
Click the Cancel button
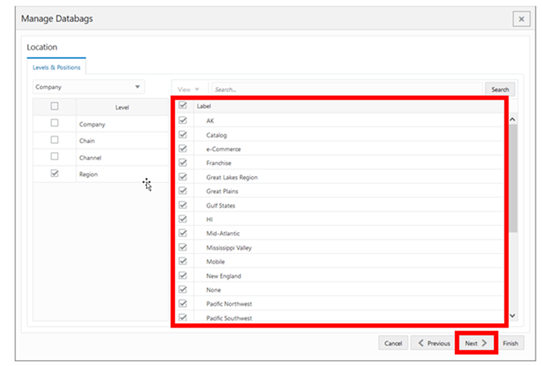tap(393, 343)
